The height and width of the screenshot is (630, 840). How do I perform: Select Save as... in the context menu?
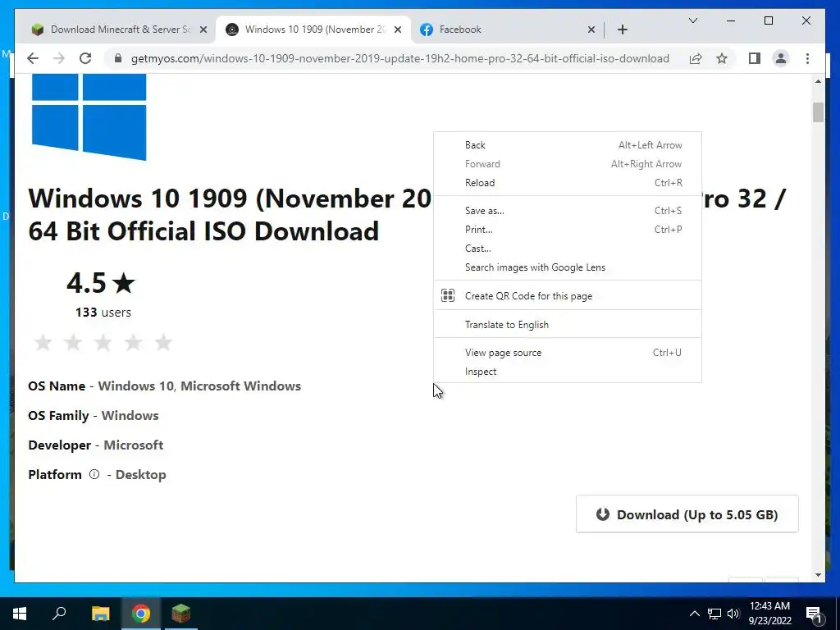pos(568,211)
